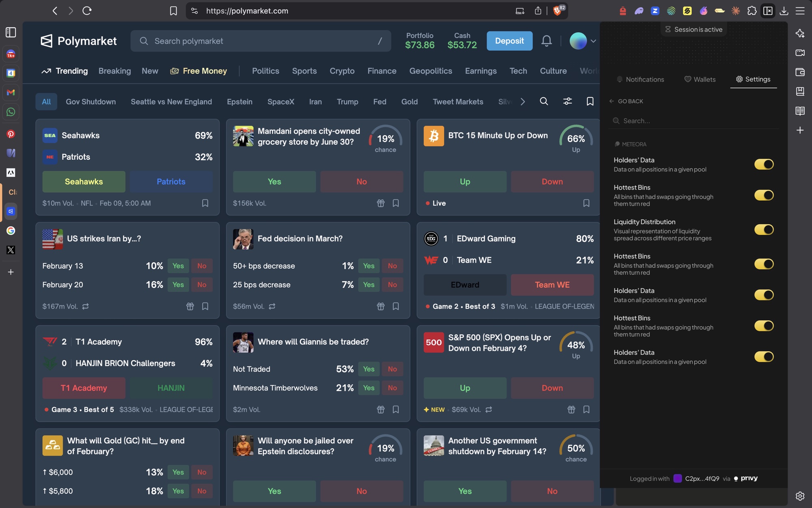Open Gmail from the browser sidebar

point(11,92)
